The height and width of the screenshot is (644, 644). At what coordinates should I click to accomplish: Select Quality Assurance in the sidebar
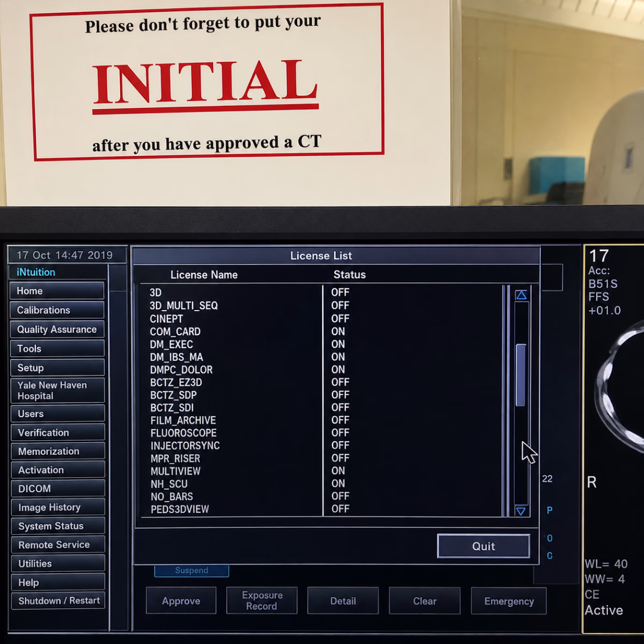[x=57, y=330]
